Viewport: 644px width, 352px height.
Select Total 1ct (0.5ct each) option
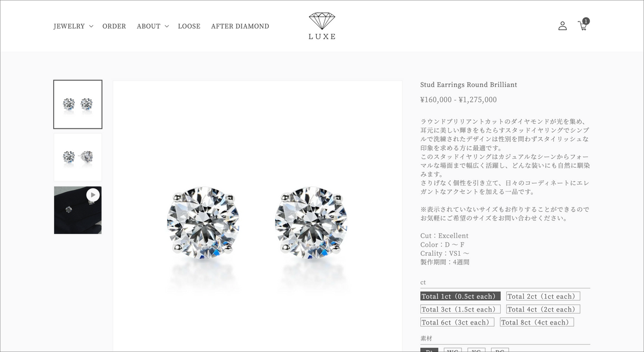click(x=460, y=296)
